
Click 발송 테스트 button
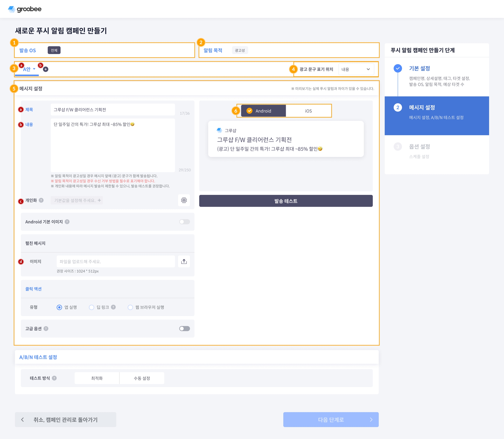click(286, 201)
